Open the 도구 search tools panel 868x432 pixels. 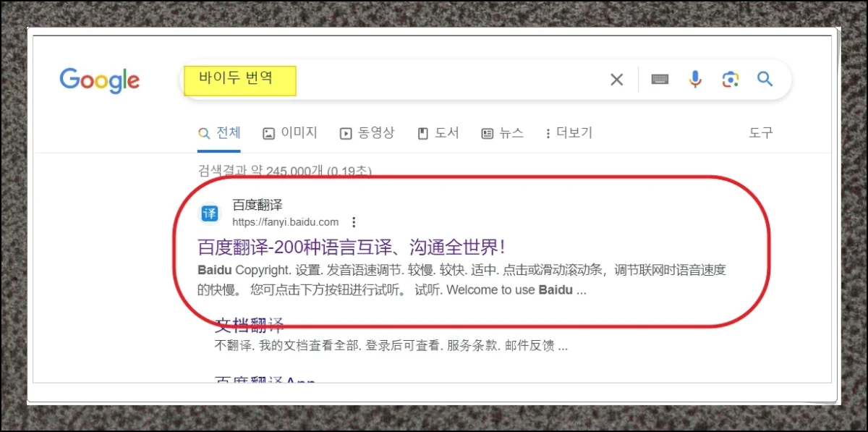(760, 133)
